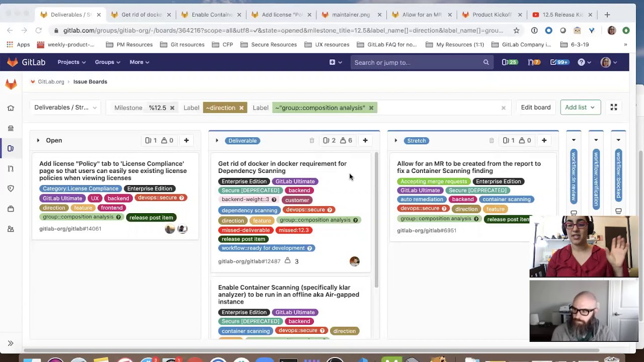The image size is (644, 362).
Task: Open the Add list dropdown
Action: click(580, 107)
